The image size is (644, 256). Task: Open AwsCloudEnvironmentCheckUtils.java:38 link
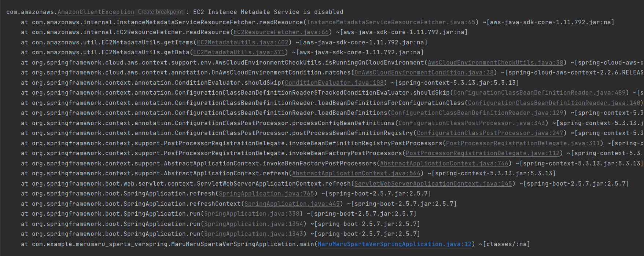coord(496,63)
